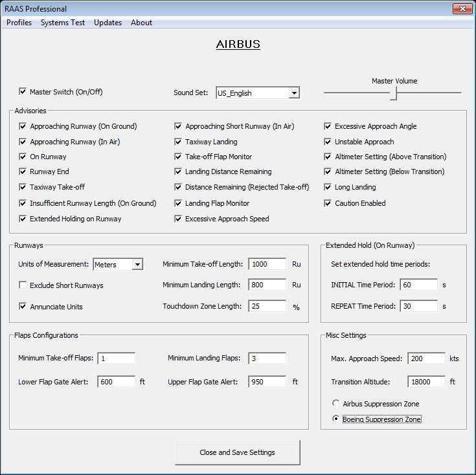Uncheck Distance Remaining (Rejected Take-off)
476x475 pixels.
pos(178,187)
